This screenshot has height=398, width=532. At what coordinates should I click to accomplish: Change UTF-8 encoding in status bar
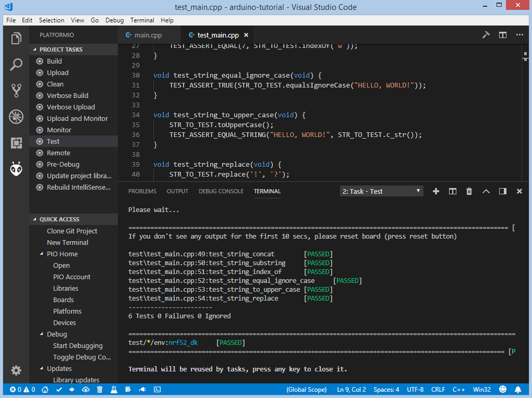415,390
